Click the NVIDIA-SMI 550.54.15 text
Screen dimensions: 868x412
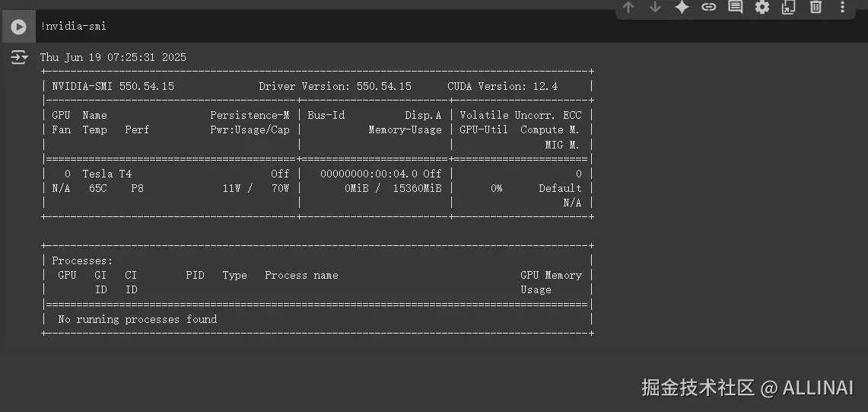coord(113,86)
